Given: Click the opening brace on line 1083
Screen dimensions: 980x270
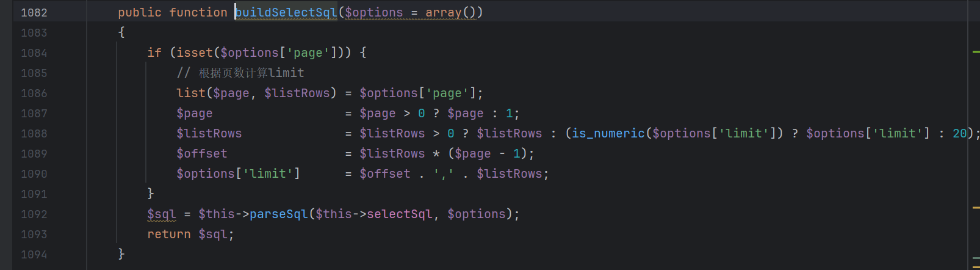Looking at the screenshot, I should coord(121,32).
